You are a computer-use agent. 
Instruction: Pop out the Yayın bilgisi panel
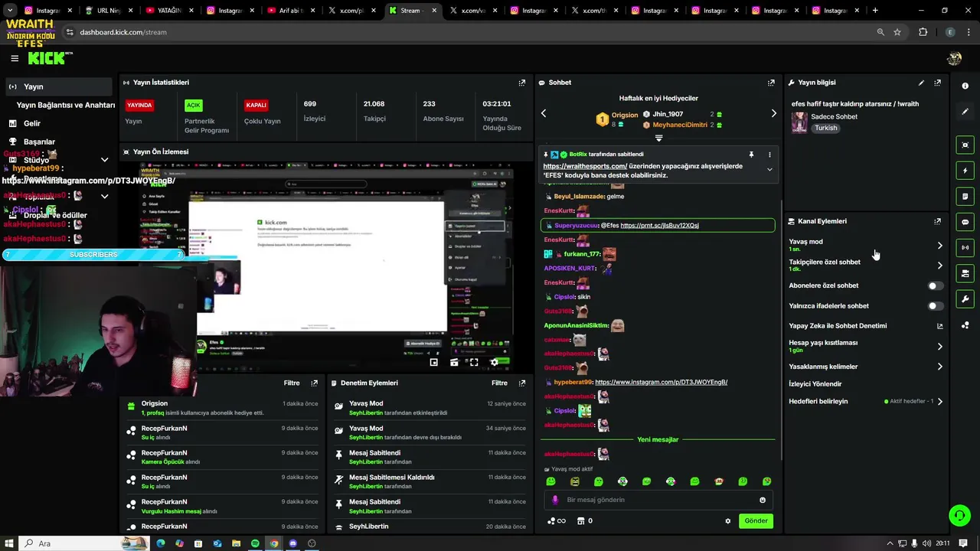pos(937,83)
